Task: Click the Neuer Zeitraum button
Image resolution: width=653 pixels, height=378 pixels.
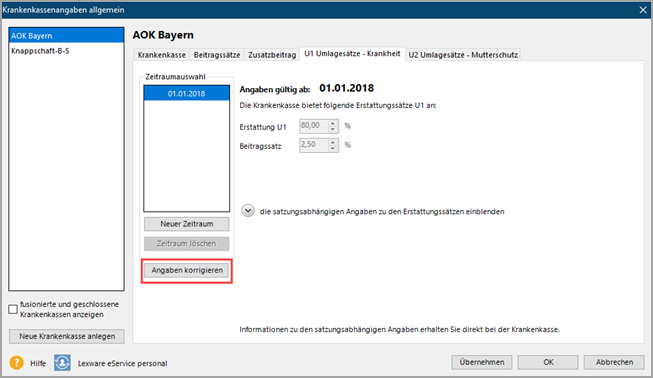Action: (x=187, y=224)
